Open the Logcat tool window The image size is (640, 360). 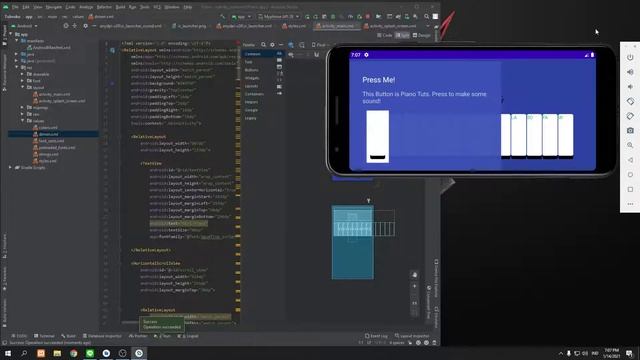(x=188, y=336)
